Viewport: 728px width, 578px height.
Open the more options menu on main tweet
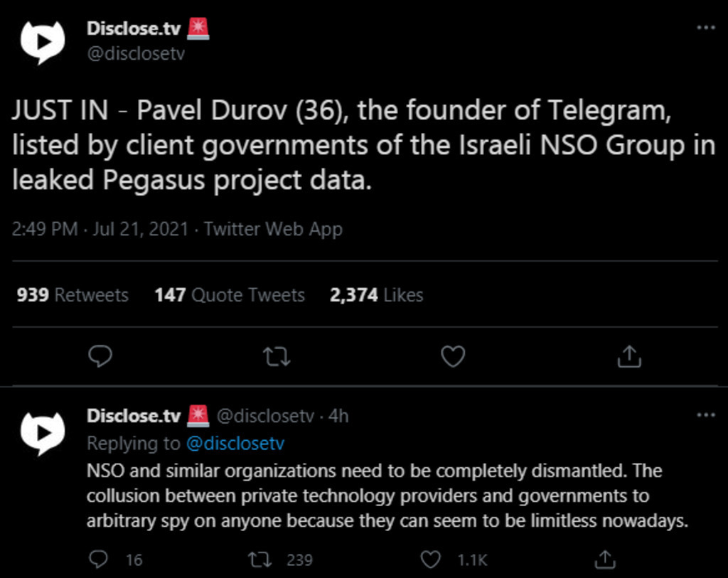pos(705,28)
